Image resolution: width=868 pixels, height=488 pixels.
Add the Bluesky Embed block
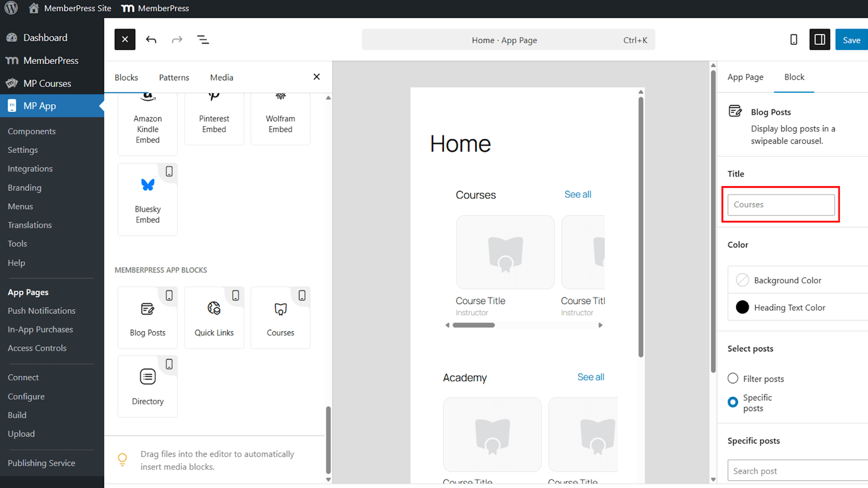tap(148, 199)
